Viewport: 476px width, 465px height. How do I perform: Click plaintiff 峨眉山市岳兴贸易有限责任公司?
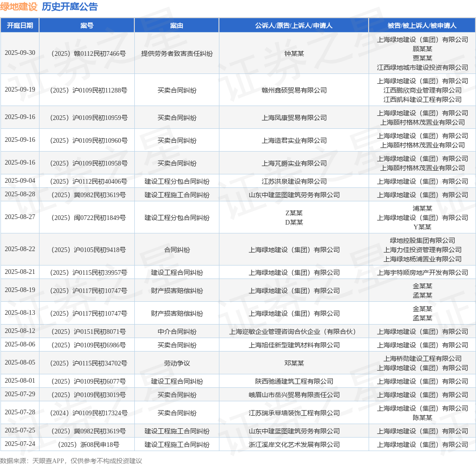[x=294, y=394]
